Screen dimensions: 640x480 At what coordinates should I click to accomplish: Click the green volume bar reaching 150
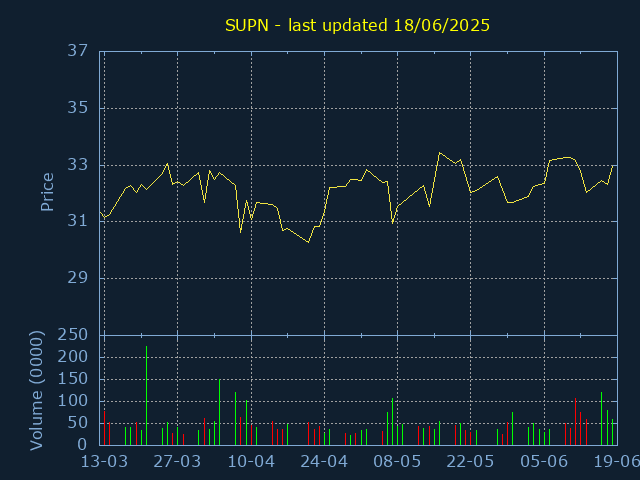coord(220,412)
